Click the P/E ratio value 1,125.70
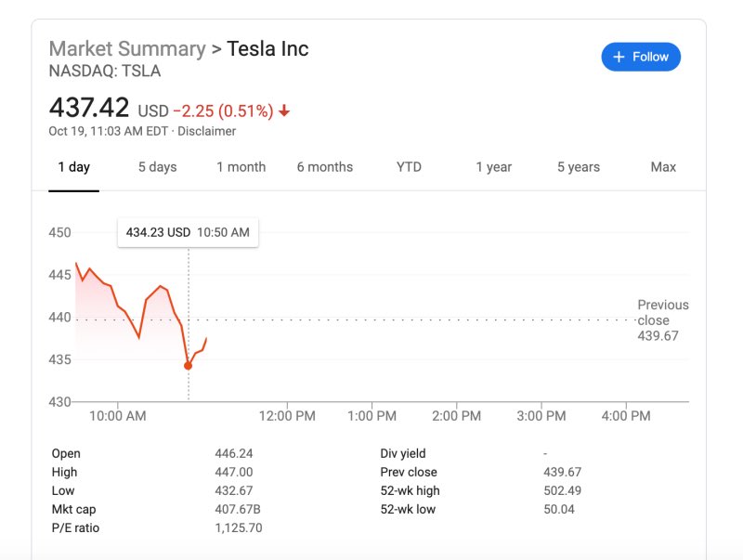This screenshot has height=560, width=743. pos(236,527)
